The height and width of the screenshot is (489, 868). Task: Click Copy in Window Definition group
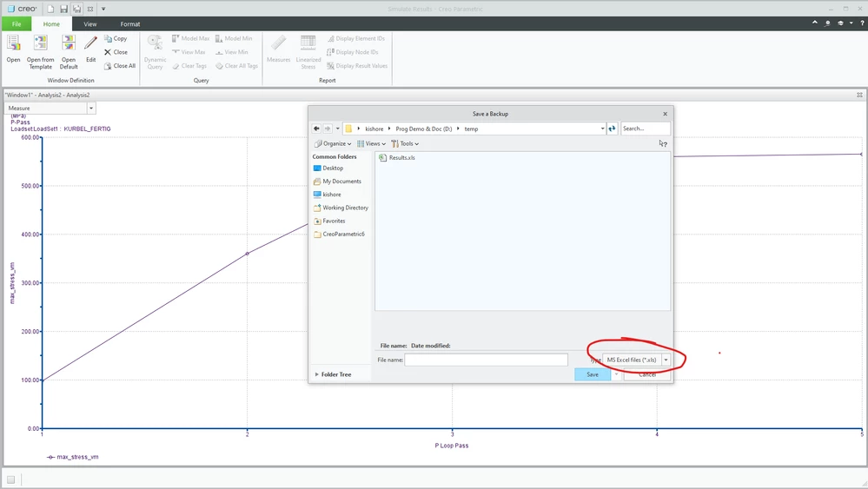pos(116,39)
